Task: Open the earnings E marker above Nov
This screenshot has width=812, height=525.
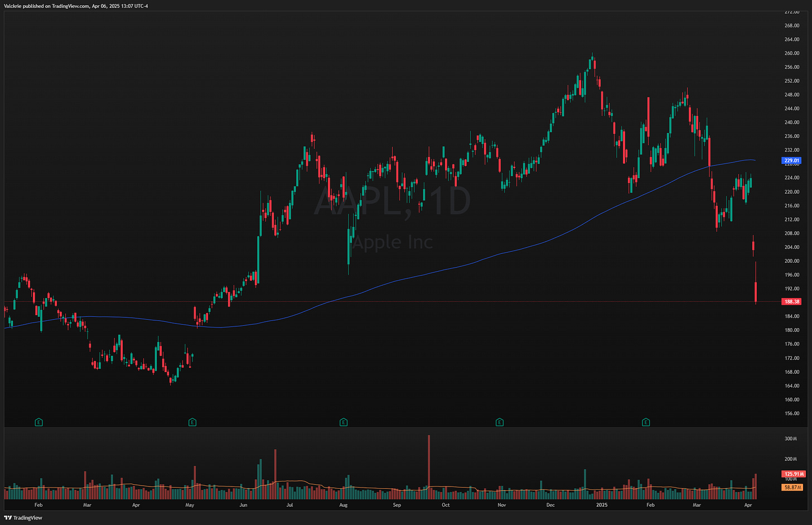Action: [500, 422]
